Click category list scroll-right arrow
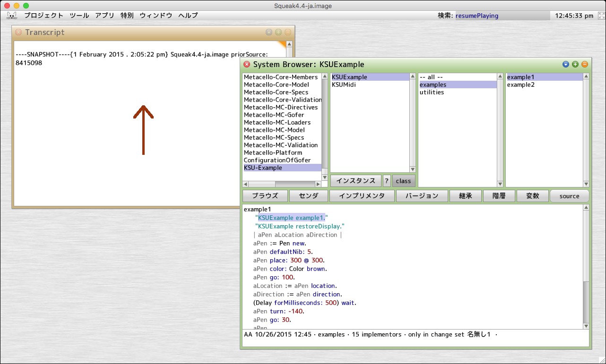Image resolution: width=606 pixels, height=364 pixels. click(319, 184)
